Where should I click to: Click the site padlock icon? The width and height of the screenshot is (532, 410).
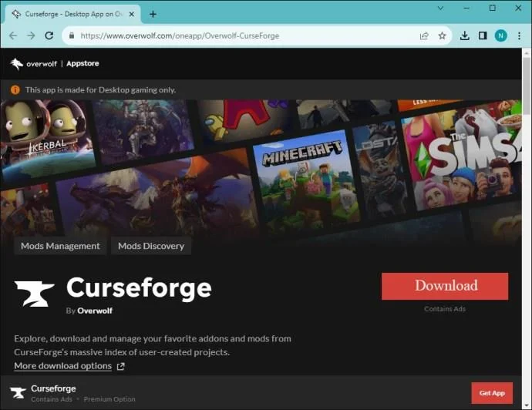[71, 35]
